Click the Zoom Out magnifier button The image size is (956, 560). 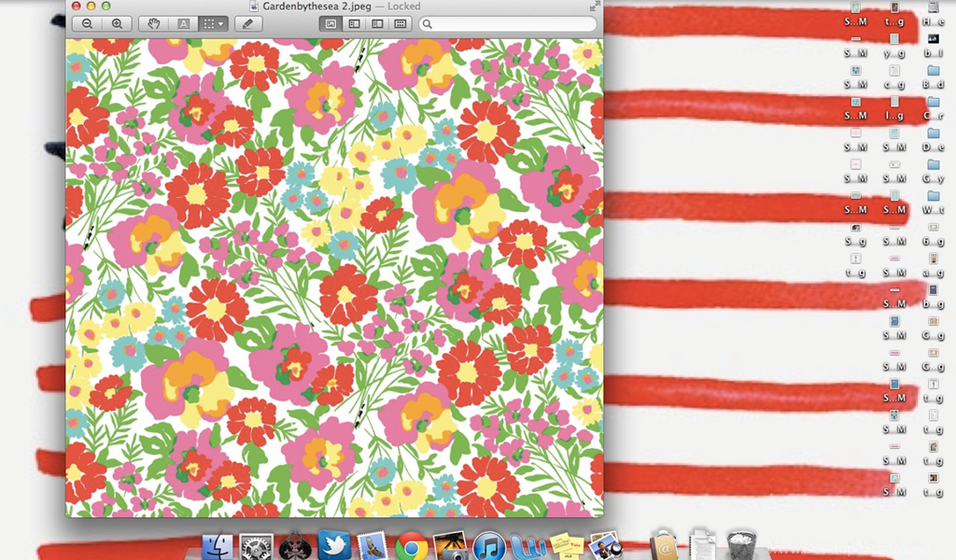(x=87, y=24)
